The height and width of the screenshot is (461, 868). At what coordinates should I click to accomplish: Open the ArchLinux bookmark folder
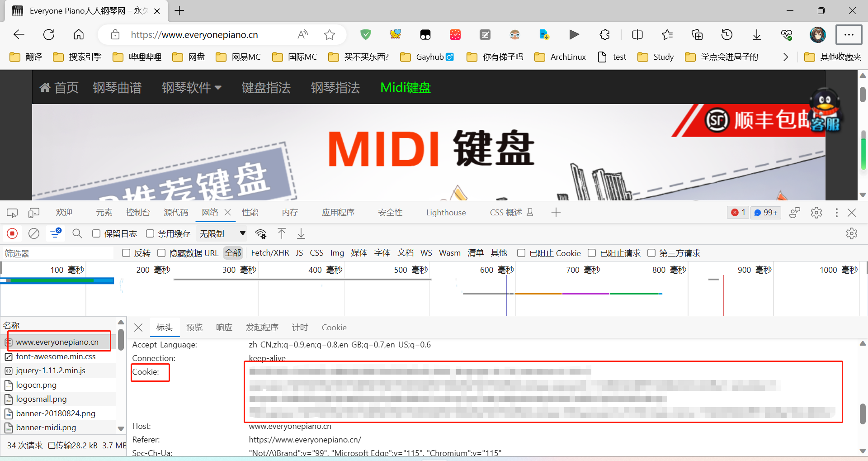tap(560, 57)
